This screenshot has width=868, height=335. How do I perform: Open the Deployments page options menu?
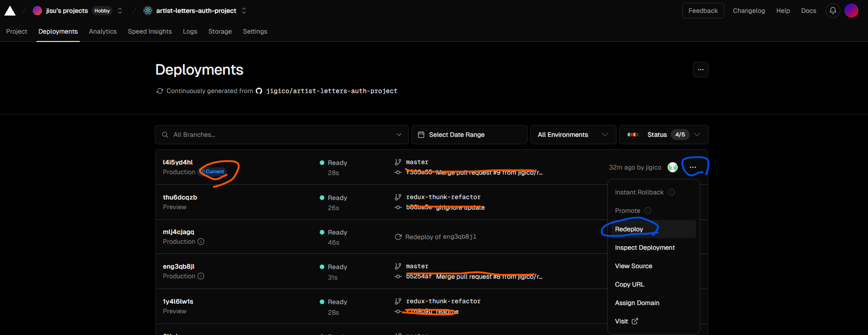pos(700,70)
